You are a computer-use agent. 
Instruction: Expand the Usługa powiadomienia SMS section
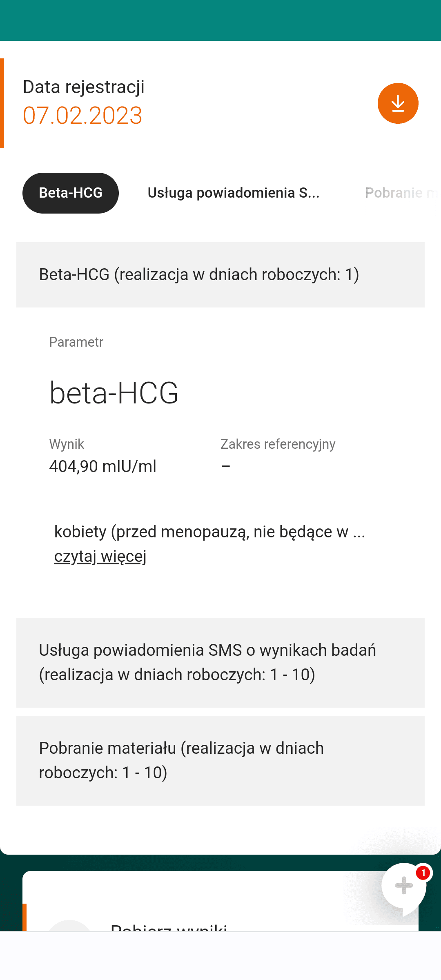point(220,662)
